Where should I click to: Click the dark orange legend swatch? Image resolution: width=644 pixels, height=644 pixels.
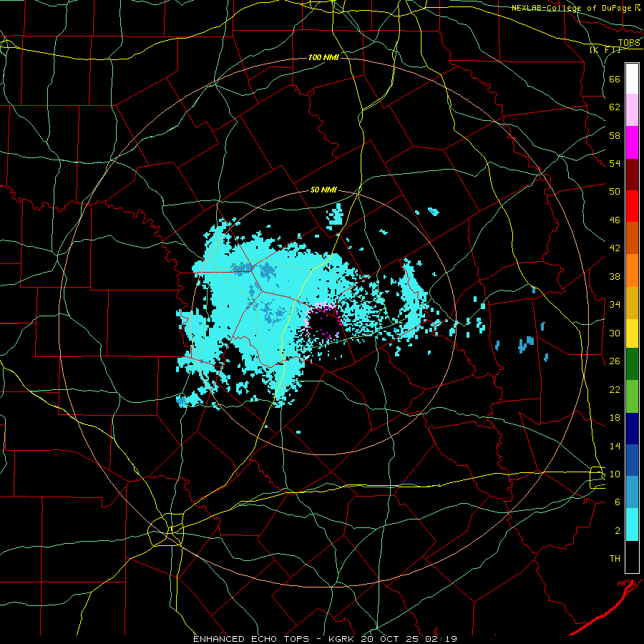[x=632, y=238]
